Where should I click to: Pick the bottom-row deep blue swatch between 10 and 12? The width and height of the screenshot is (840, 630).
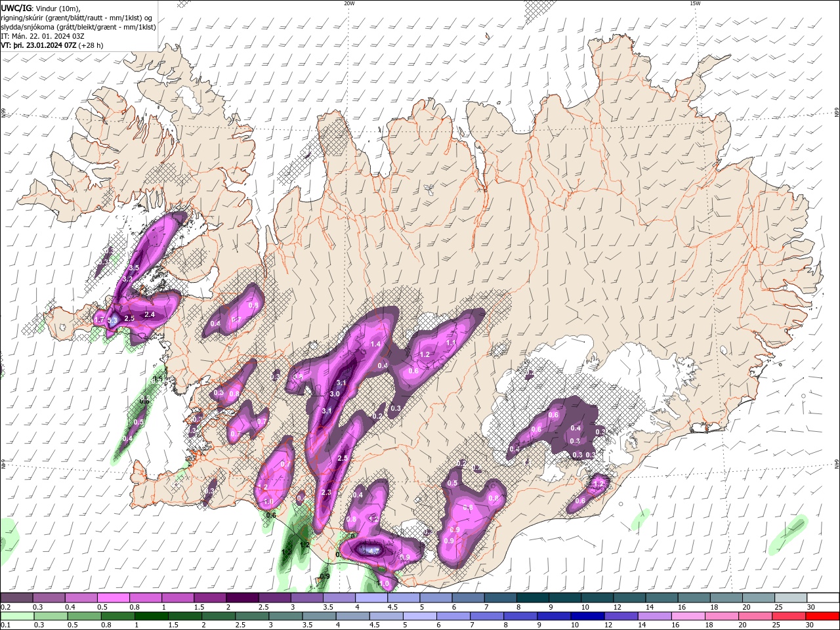[x=587, y=616]
